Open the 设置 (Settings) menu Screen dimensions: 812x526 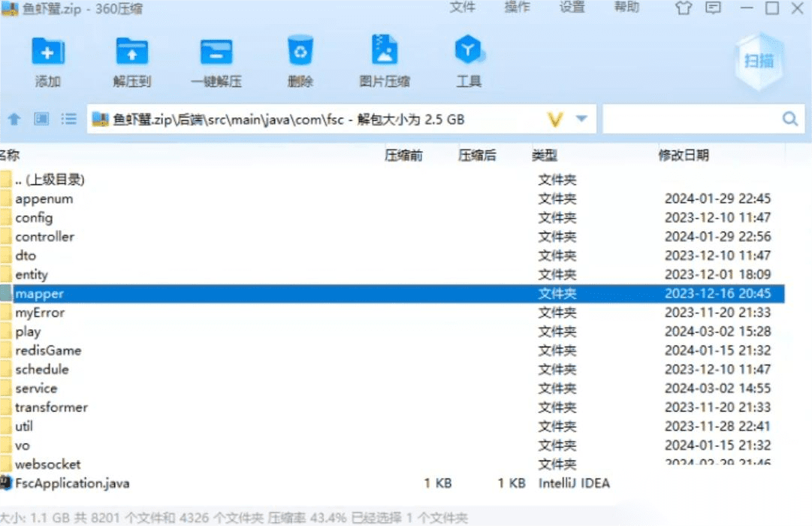click(572, 8)
